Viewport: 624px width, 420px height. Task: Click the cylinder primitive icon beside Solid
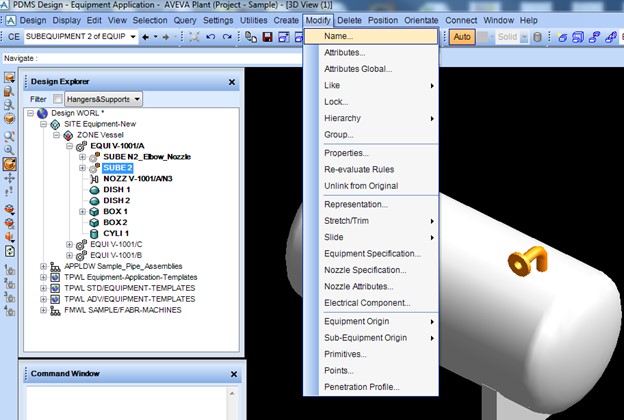tap(539, 37)
